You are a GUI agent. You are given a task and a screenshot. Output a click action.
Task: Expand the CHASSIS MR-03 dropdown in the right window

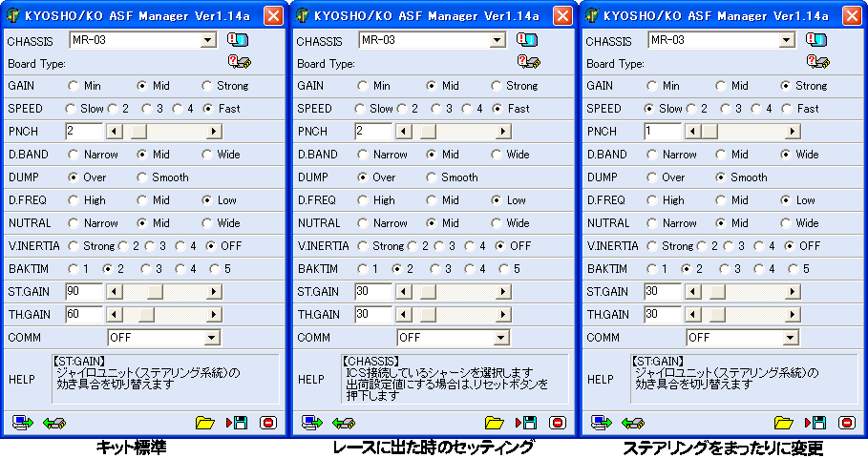point(787,40)
